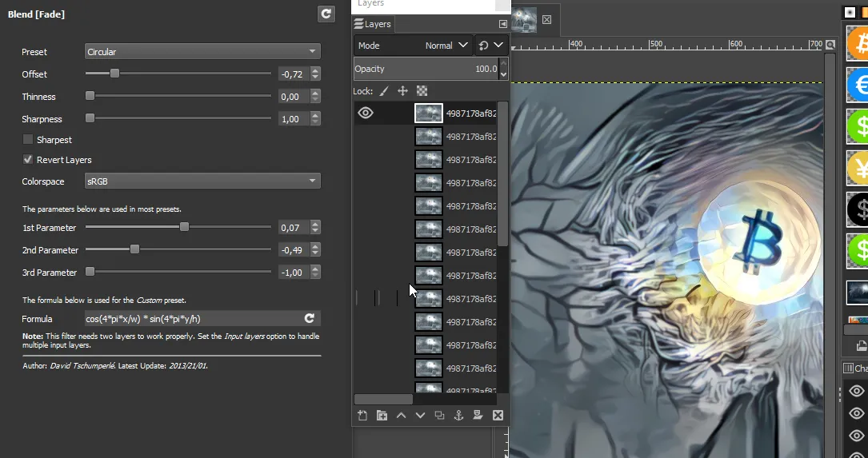
Task: Select the image tab thumbnail
Action: 524,19
